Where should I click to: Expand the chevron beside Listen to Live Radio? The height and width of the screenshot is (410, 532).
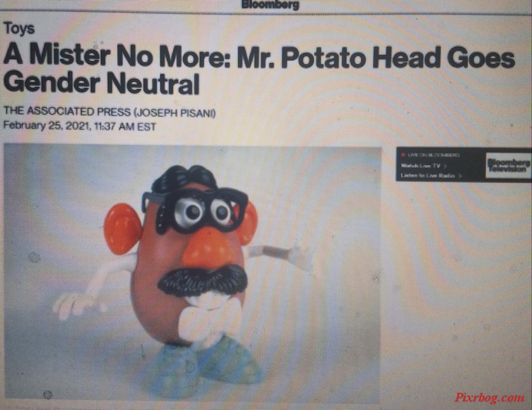coord(460,176)
